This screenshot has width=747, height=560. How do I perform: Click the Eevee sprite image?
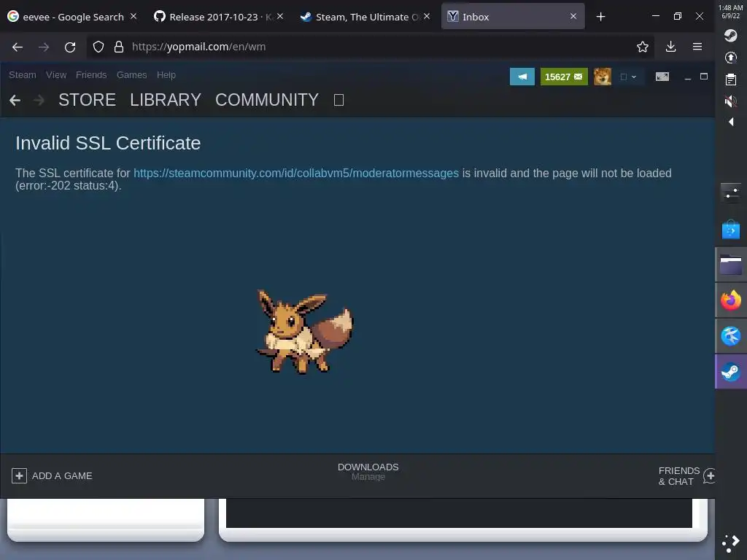(x=304, y=331)
